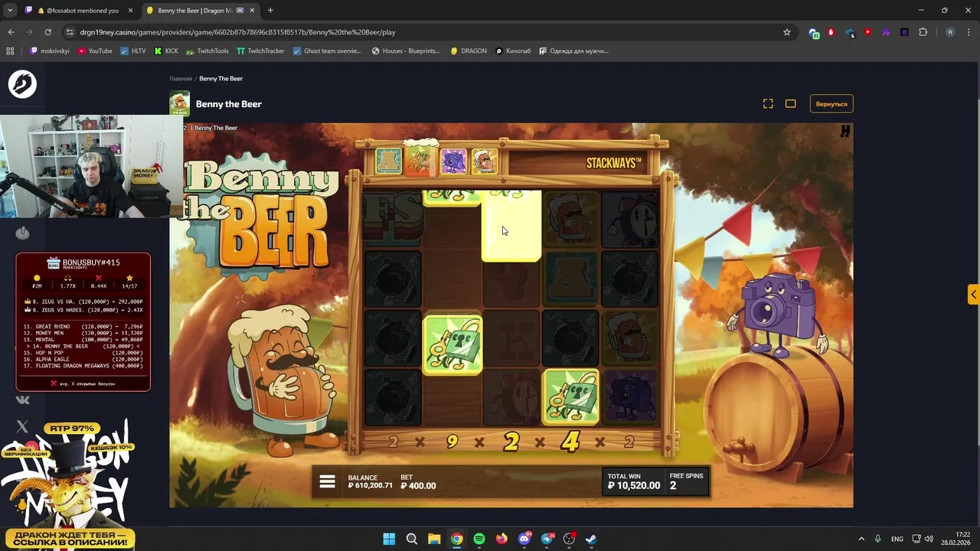
Task: Open OBS Studio from the taskbar
Action: 570,539
